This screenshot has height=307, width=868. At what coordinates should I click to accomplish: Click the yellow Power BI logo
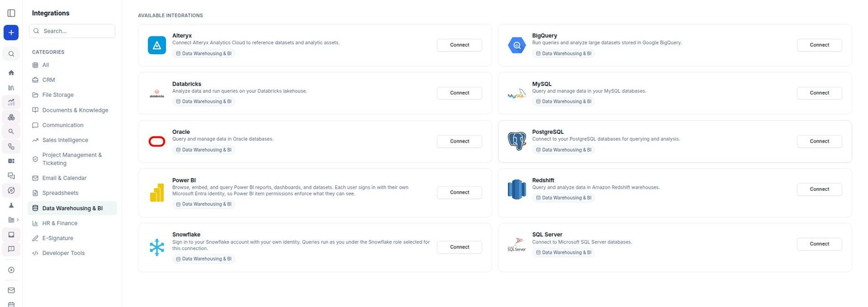pos(157,192)
